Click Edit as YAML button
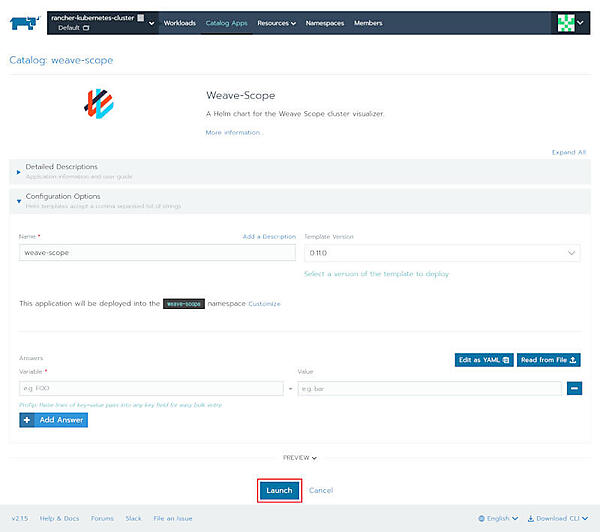 (x=484, y=360)
